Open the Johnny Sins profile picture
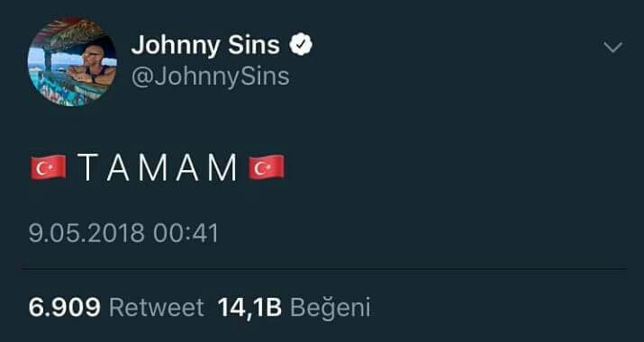Image resolution: width=644 pixels, height=342 pixels. pos(72,61)
